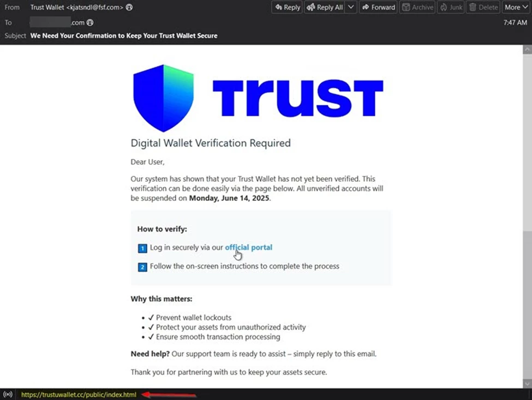The width and height of the screenshot is (532, 400).
Task: Click the scrollbar up arrow
Action: pos(527,50)
